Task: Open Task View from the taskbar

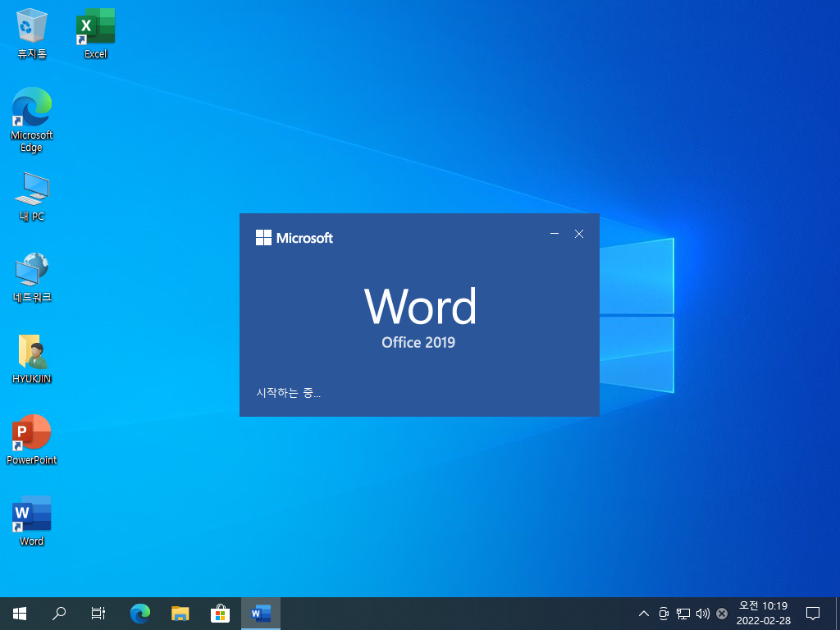Action: pos(98,614)
